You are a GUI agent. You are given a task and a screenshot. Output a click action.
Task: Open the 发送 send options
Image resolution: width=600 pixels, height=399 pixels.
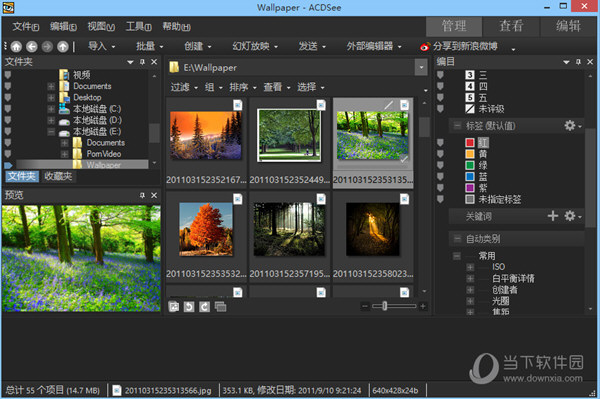[312, 46]
